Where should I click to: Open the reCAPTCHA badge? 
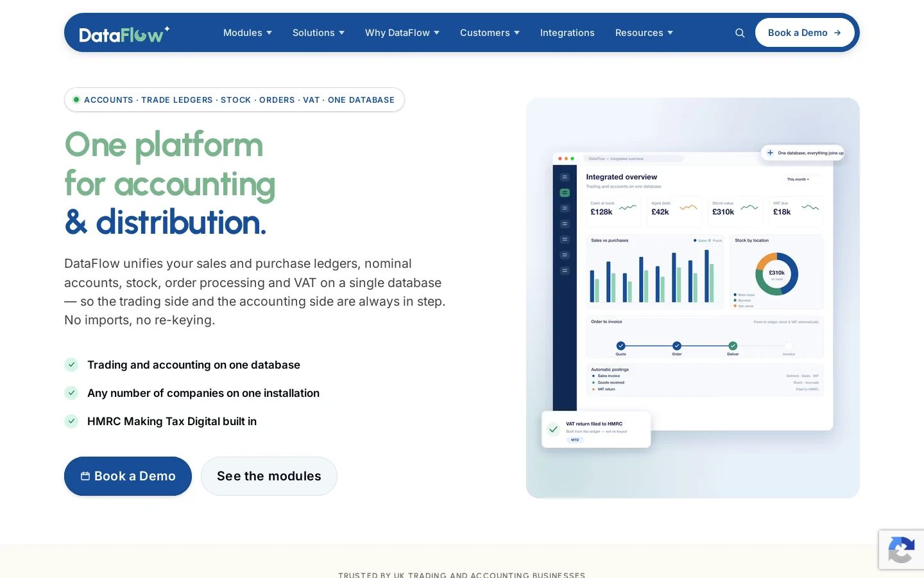[902, 550]
